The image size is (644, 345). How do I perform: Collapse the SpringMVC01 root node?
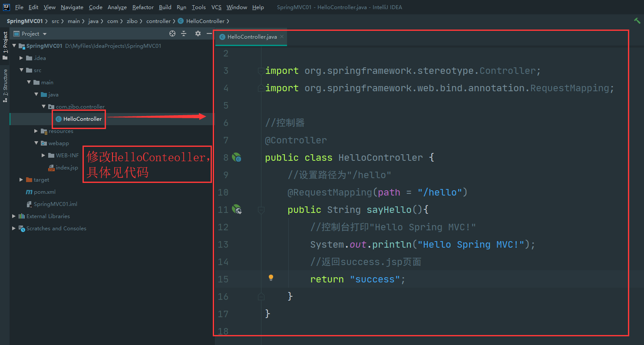[x=14, y=46]
